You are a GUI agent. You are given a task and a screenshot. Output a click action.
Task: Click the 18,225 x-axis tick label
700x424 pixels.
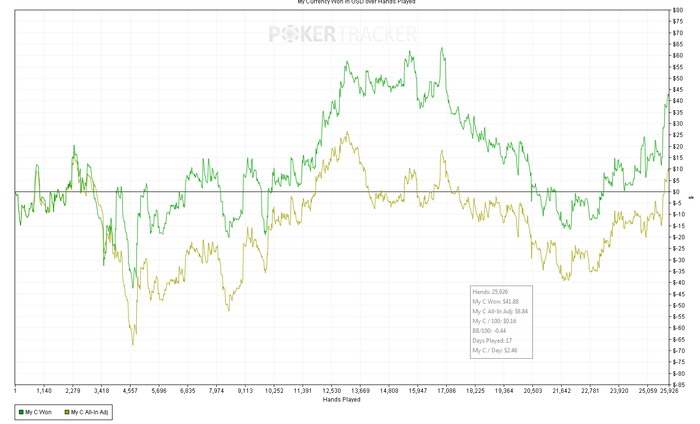coord(475,391)
